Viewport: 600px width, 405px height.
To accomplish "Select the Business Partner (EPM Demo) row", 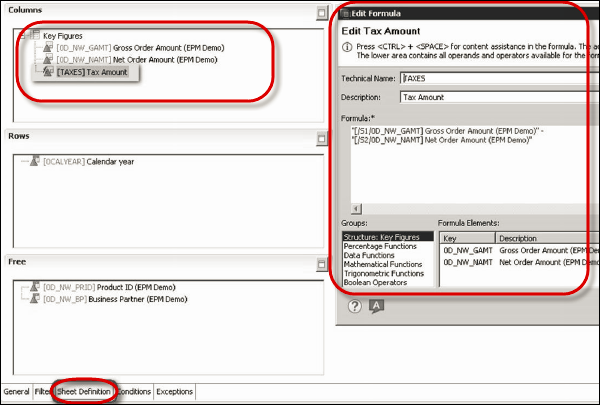I will 115,299.
